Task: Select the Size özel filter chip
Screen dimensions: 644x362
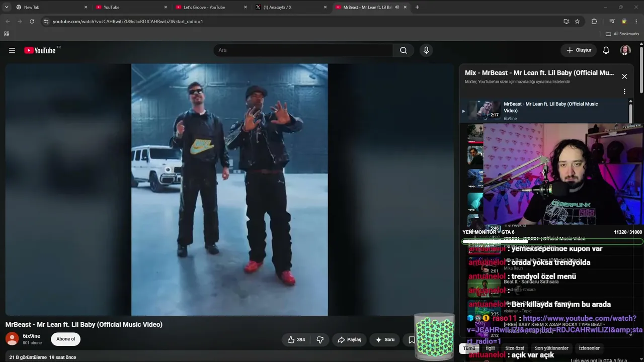Action: click(515, 348)
